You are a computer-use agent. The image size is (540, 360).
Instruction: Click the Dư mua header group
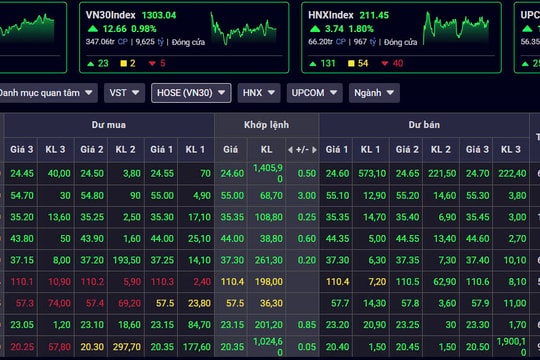[x=109, y=125]
